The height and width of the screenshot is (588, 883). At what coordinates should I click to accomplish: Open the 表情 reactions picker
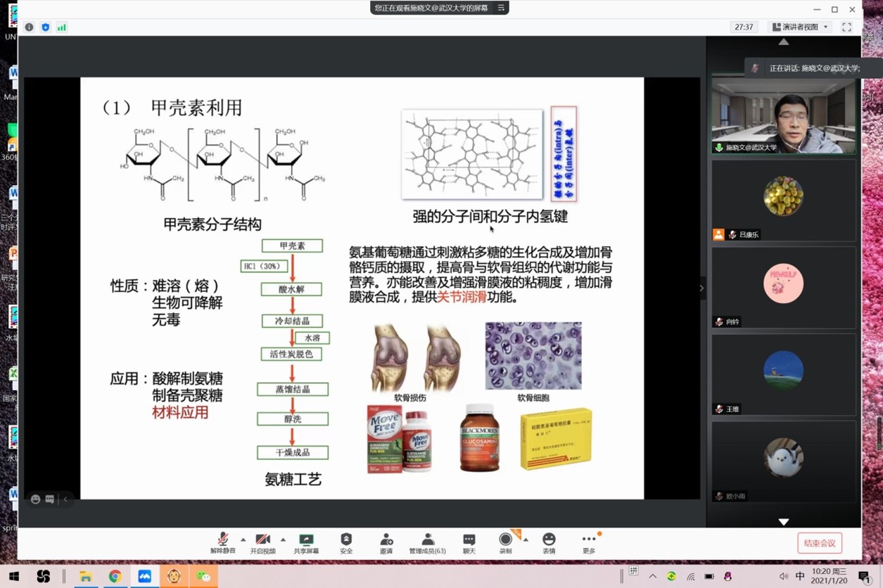click(549, 543)
